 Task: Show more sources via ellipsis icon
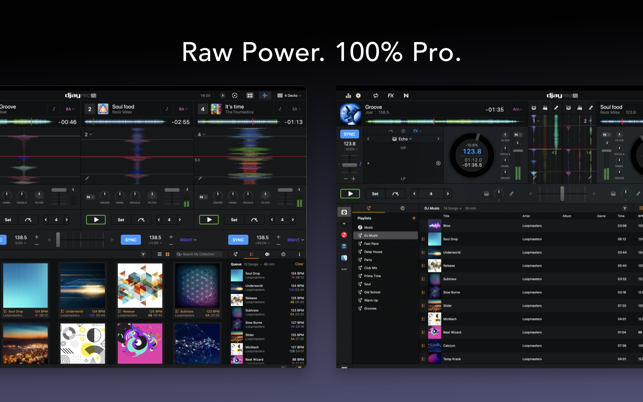(x=344, y=270)
